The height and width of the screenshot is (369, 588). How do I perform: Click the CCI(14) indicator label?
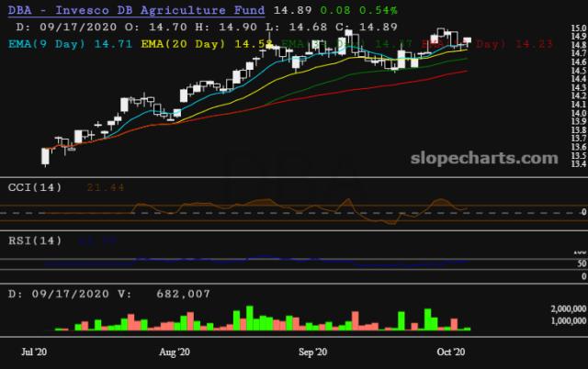pos(37,186)
